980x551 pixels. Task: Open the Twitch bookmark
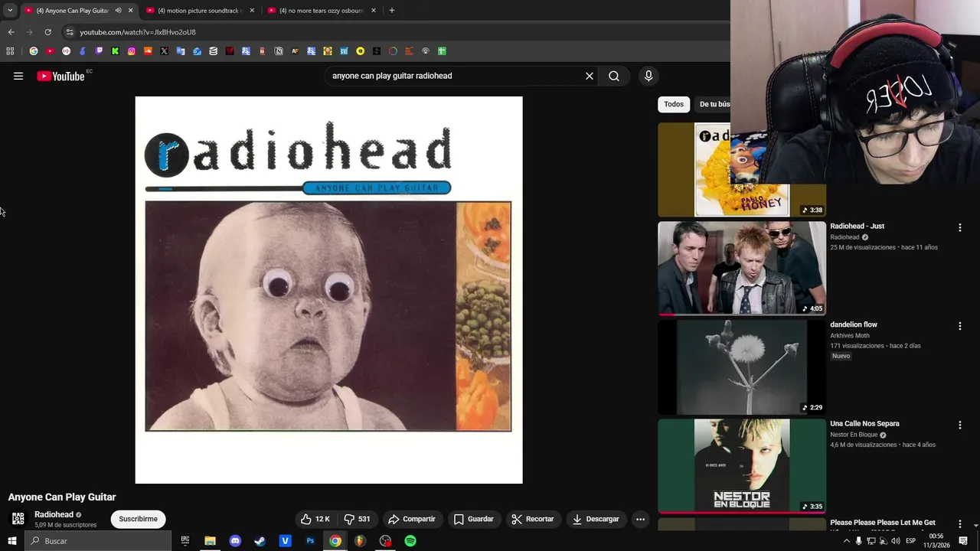[99, 51]
